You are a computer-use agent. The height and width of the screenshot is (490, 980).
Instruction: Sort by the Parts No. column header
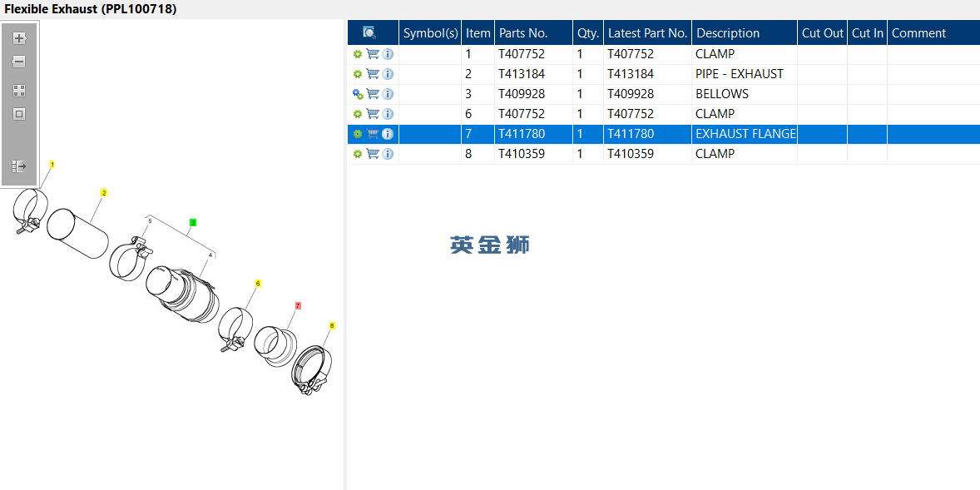click(x=534, y=33)
